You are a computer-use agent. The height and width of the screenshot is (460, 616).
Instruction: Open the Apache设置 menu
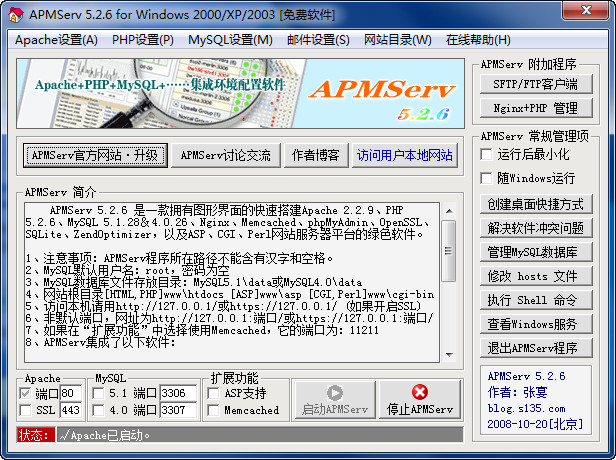pyautogui.click(x=56, y=40)
